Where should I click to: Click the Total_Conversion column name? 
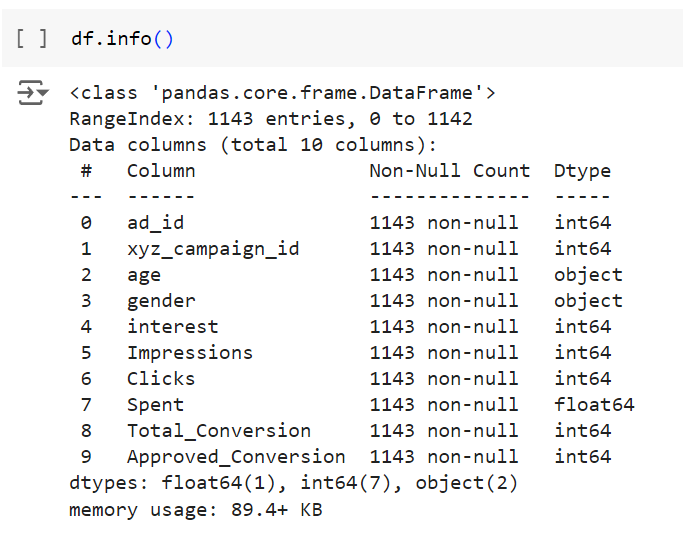coord(219,431)
